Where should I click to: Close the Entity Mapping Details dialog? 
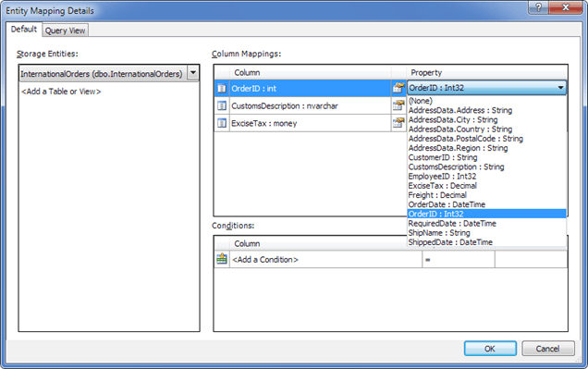(566, 7)
